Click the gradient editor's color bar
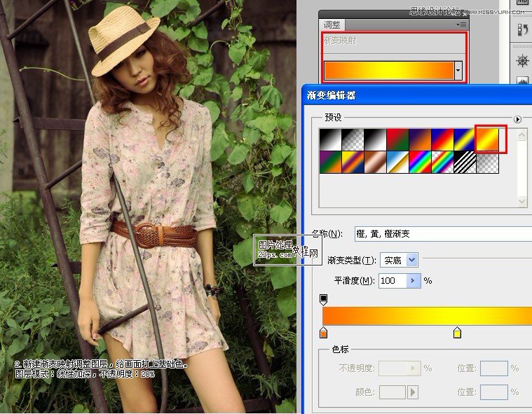This screenshot has width=532, height=414. click(x=427, y=316)
